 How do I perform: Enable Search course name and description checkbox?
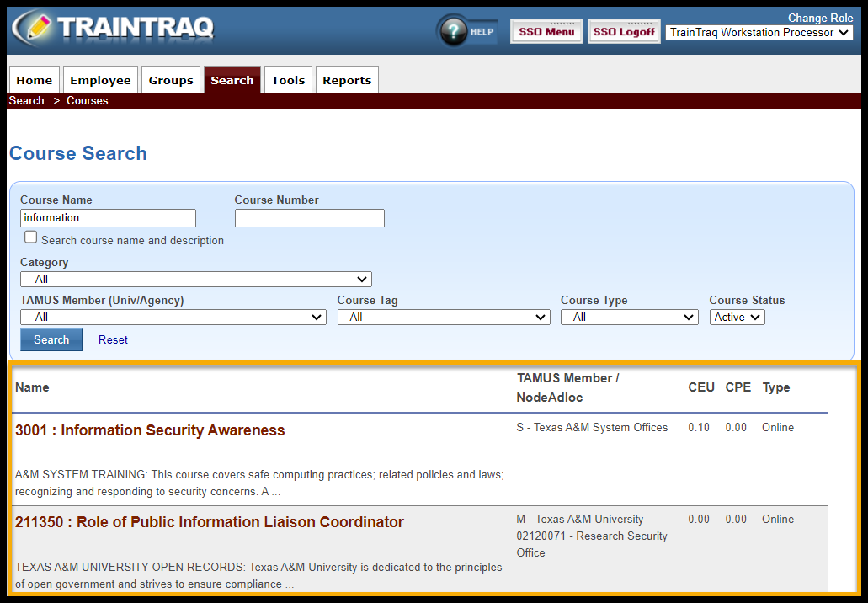click(31, 237)
